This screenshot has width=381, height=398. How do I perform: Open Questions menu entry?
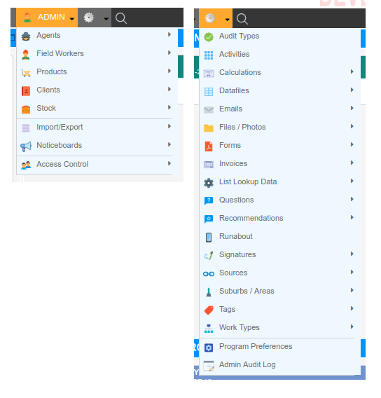236,200
